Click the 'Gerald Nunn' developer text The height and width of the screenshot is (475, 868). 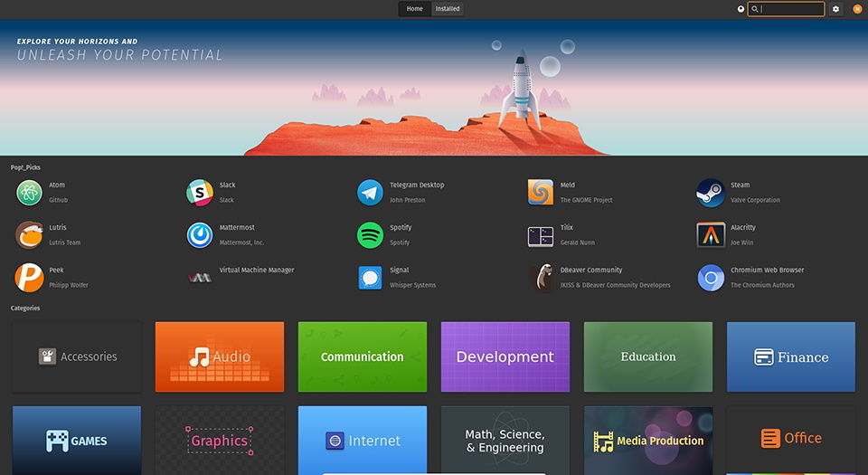pyautogui.click(x=578, y=242)
